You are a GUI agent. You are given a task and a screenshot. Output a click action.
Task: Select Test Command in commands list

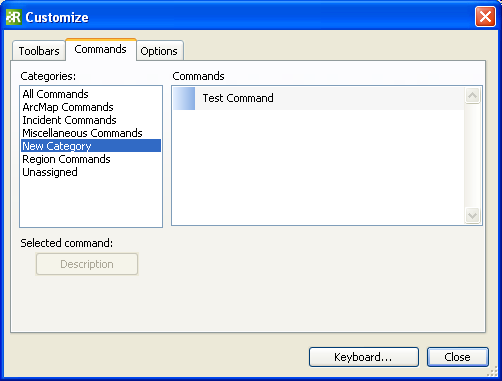[318, 98]
